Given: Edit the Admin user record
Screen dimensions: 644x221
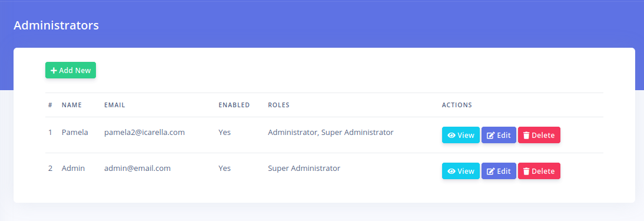Looking at the screenshot, I should click(499, 171).
